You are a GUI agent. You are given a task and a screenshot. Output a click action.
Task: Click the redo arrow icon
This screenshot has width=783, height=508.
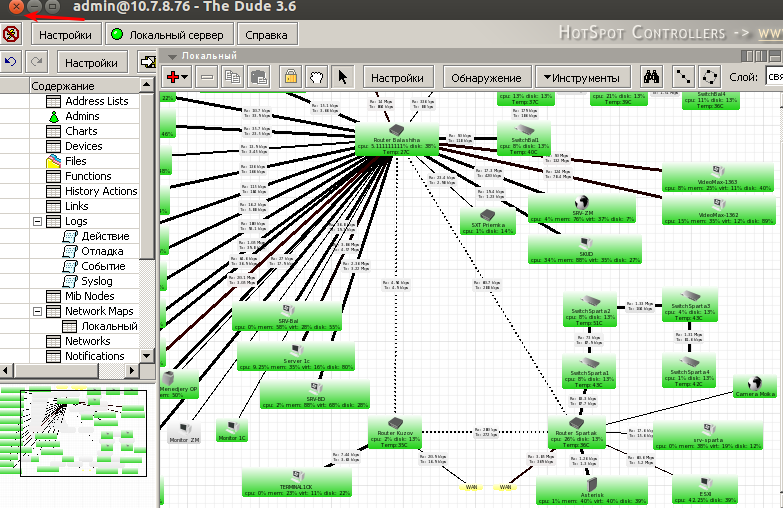36,62
